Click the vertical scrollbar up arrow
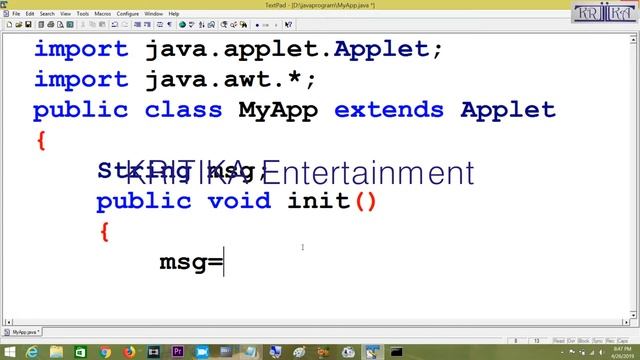 pos(633,40)
